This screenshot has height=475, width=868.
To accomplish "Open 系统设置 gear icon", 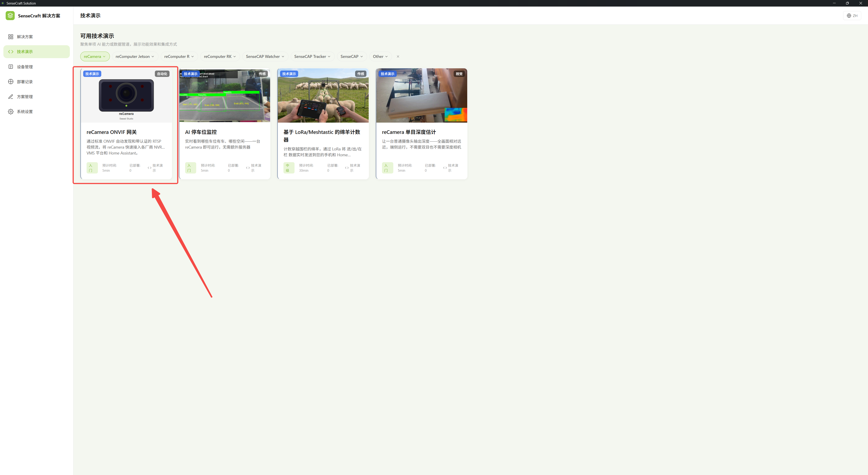I will coord(11,112).
